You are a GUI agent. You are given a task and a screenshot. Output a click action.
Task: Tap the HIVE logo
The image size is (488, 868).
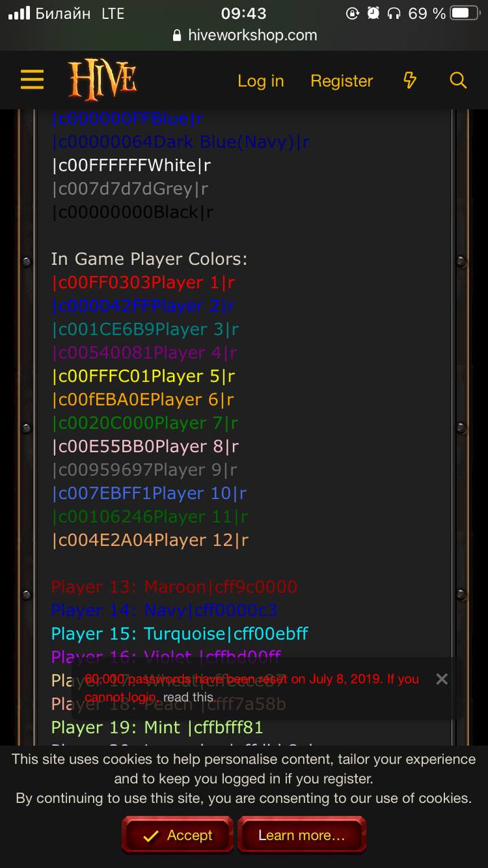pyautogui.click(x=102, y=80)
